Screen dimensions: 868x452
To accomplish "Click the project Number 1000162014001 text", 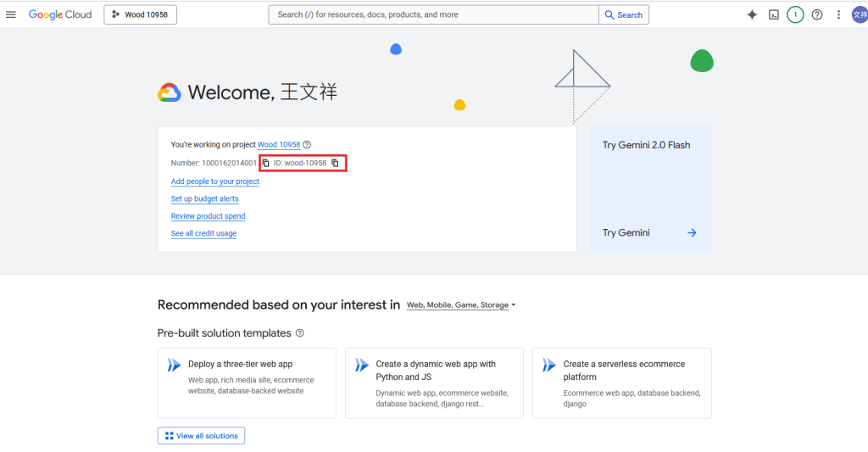I will click(x=214, y=163).
